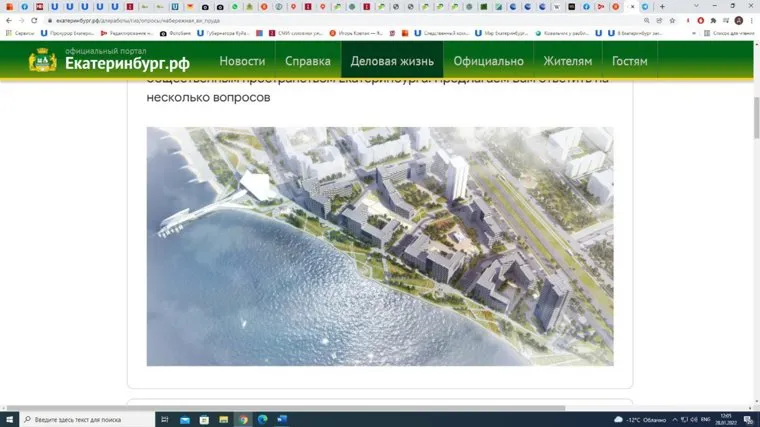Click the Windows taskbar search box
The width and height of the screenshot is (760, 427).
click(x=80, y=419)
